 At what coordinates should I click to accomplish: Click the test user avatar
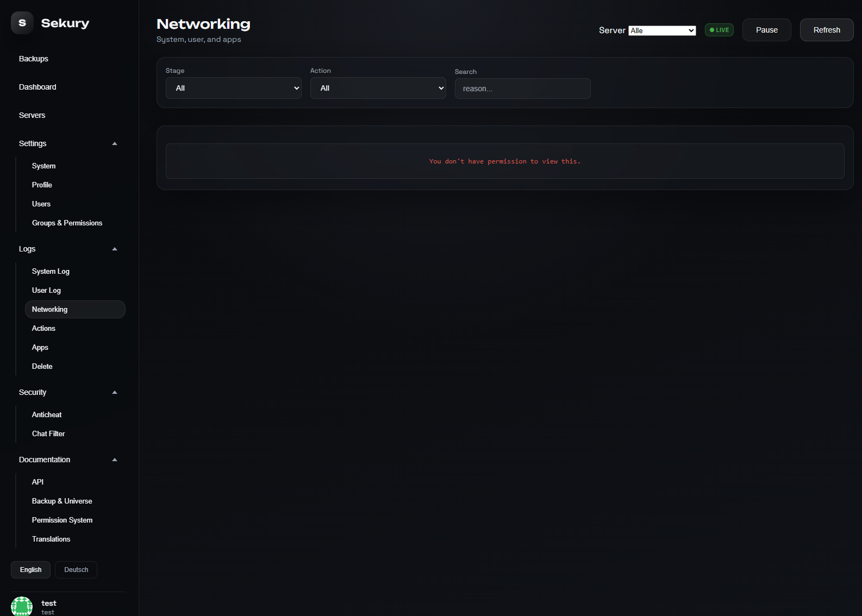[x=22, y=606]
